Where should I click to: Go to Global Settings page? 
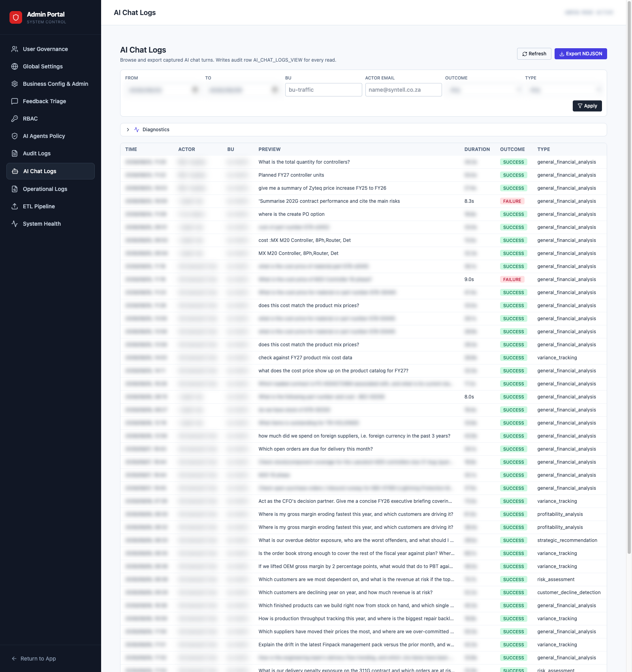point(51,66)
